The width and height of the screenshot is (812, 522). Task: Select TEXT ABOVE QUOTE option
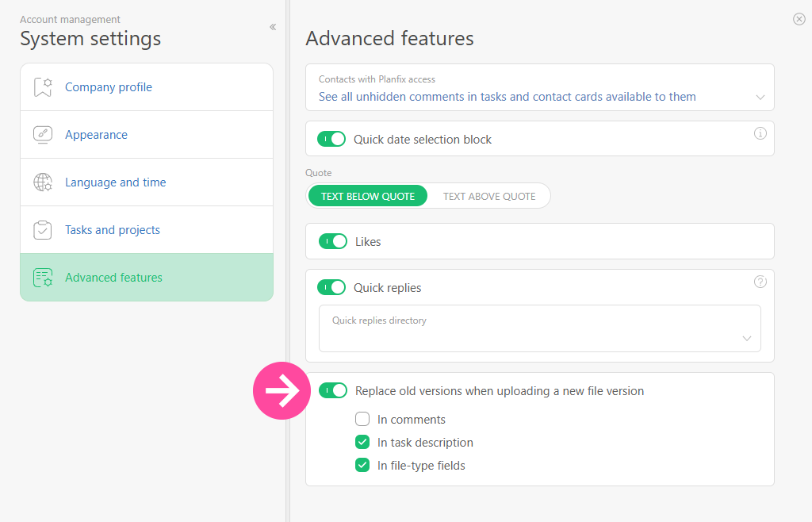pyautogui.click(x=489, y=196)
